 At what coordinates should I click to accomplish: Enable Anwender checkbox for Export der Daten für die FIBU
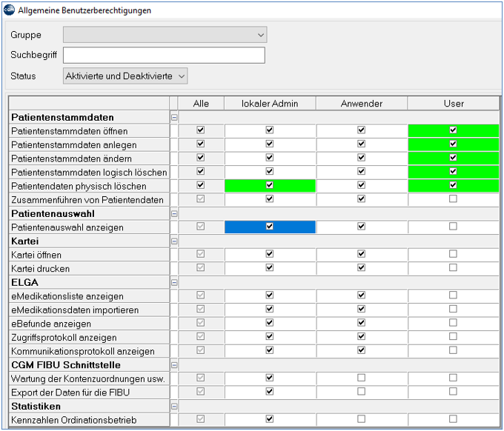[x=362, y=392]
